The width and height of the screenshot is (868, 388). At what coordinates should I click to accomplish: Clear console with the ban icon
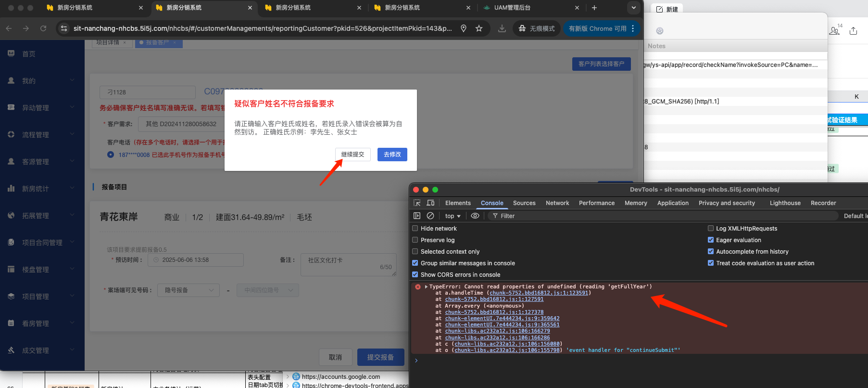pos(430,216)
